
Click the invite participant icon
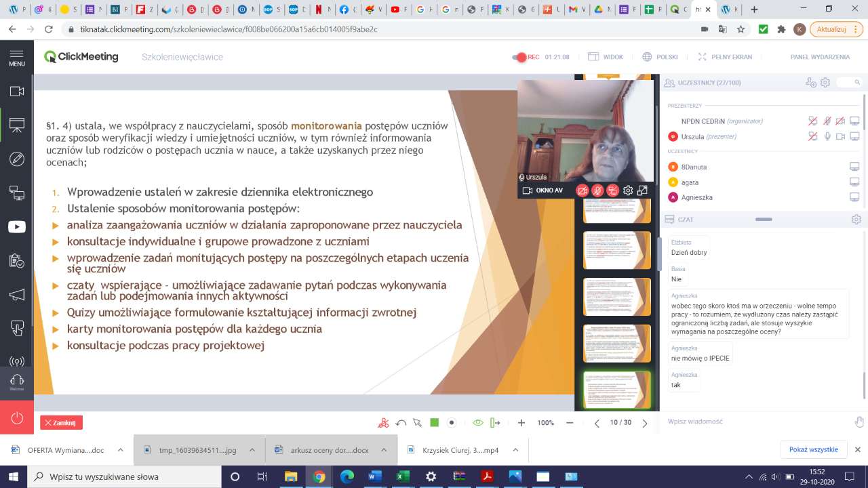tap(810, 83)
